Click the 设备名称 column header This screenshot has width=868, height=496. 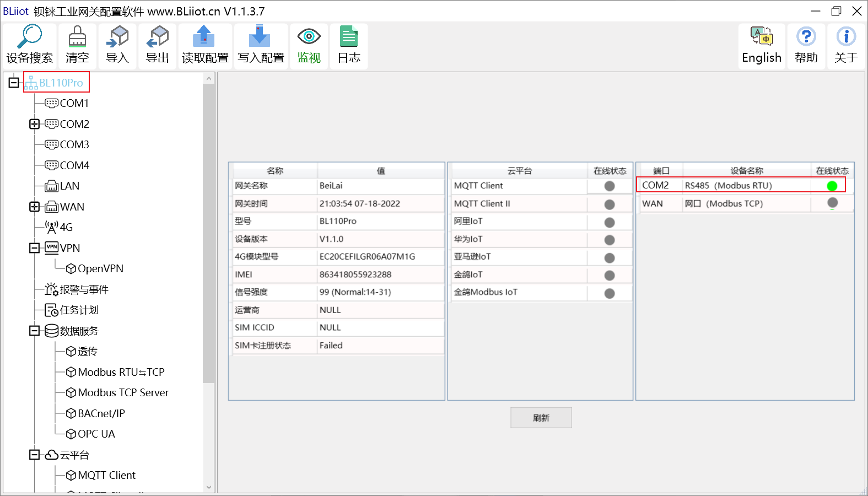click(x=747, y=170)
